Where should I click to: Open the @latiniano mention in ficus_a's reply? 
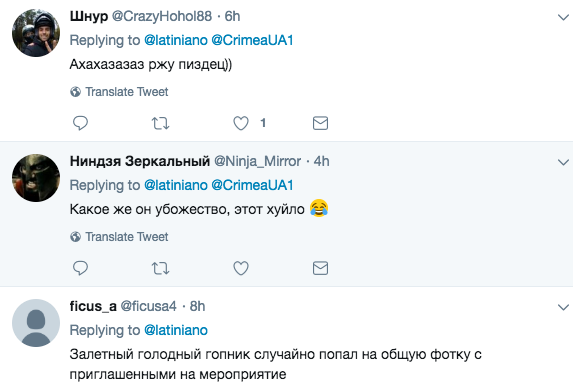click(176, 330)
